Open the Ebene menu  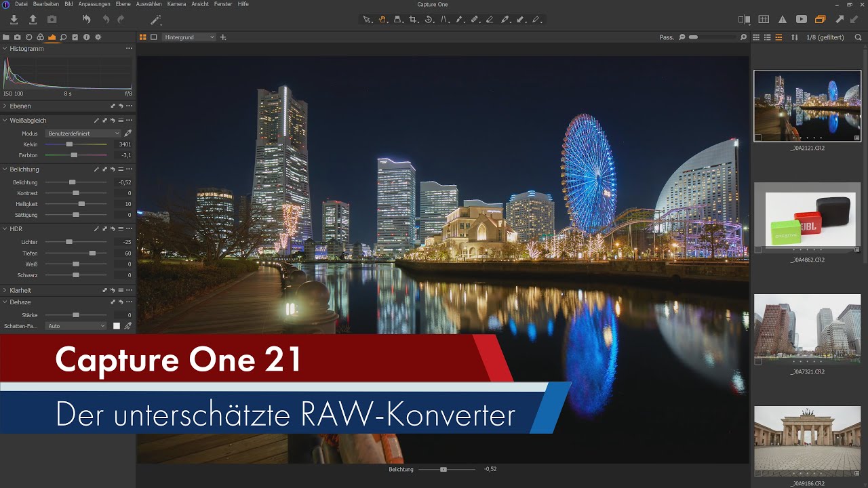pyautogui.click(x=123, y=4)
